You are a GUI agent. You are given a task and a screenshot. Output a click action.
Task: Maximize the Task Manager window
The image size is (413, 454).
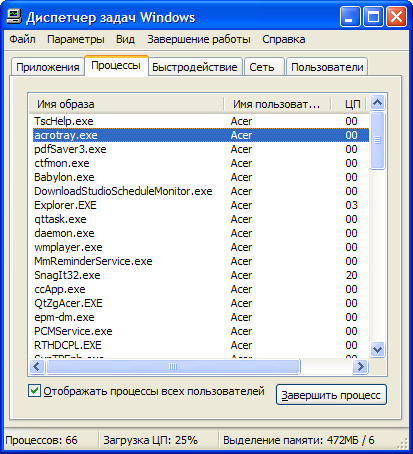(x=373, y=17)
